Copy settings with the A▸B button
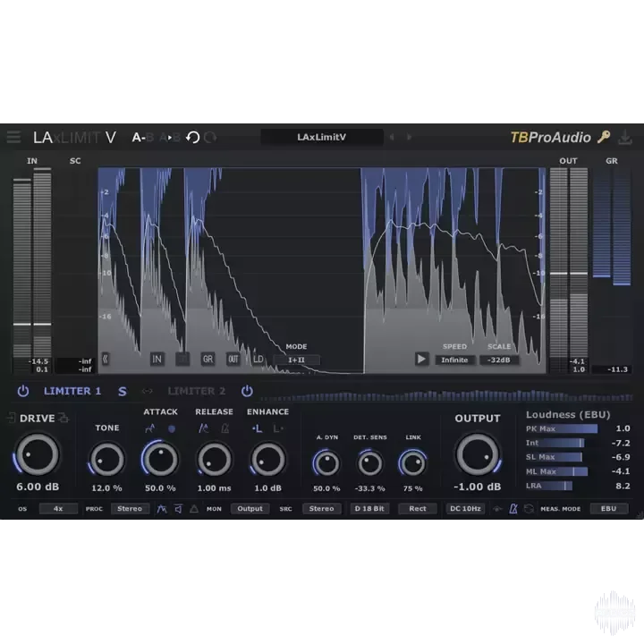644x644 pixels. point(170,137)
